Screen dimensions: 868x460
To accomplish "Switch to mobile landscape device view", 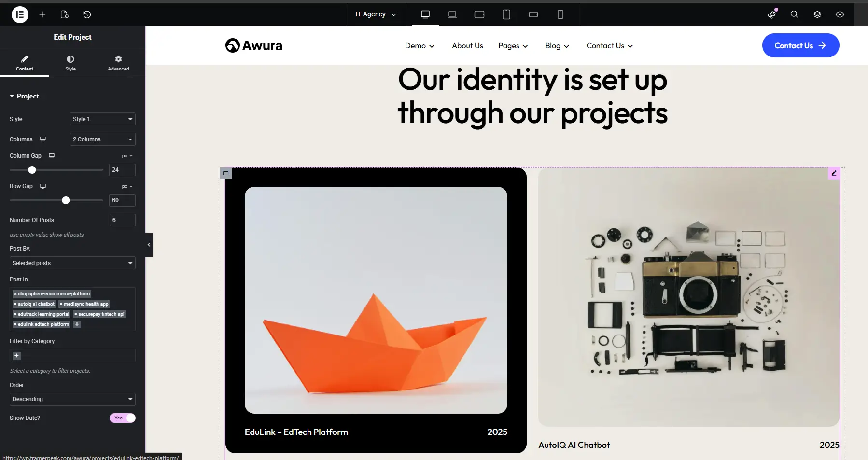I will (533, 14).
